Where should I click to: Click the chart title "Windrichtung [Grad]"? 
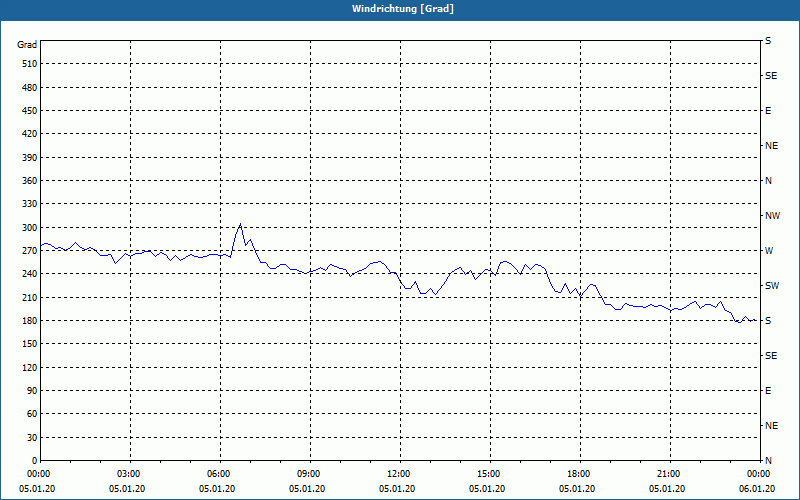(403, 9)
